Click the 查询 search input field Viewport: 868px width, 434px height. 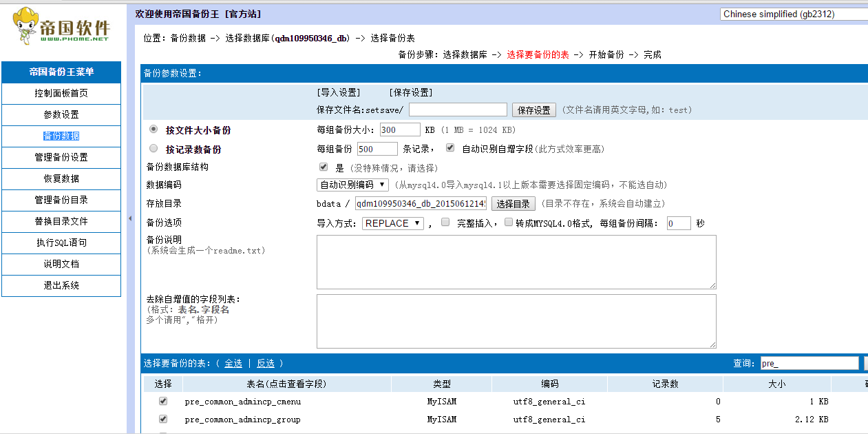click(x=809, y=363)
